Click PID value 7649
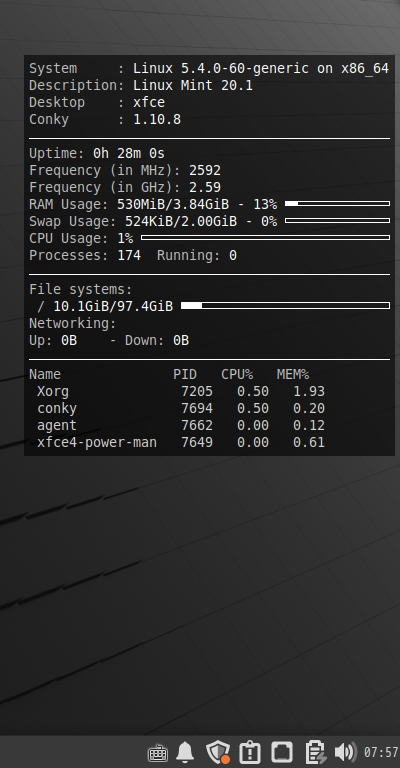Viewport: 400px width, 768px height. coord(197,443)
